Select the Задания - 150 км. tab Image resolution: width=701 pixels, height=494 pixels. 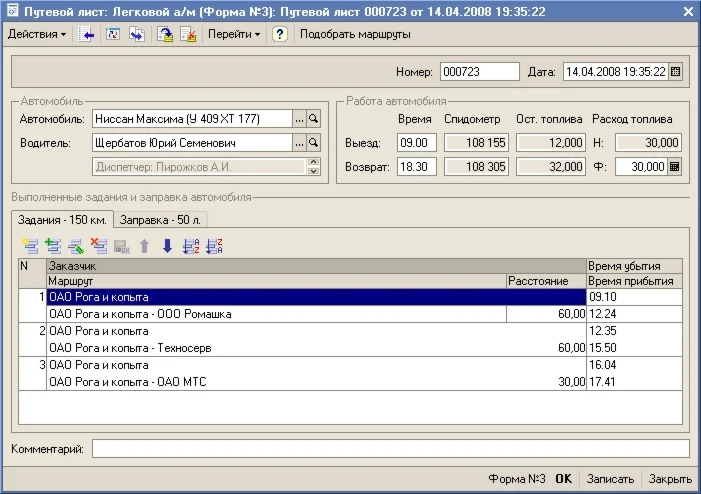pyautogui.click(x=61, y=219)
